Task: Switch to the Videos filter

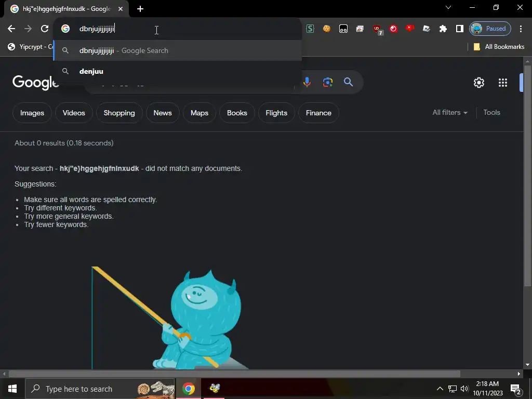Action: point(74,113)
